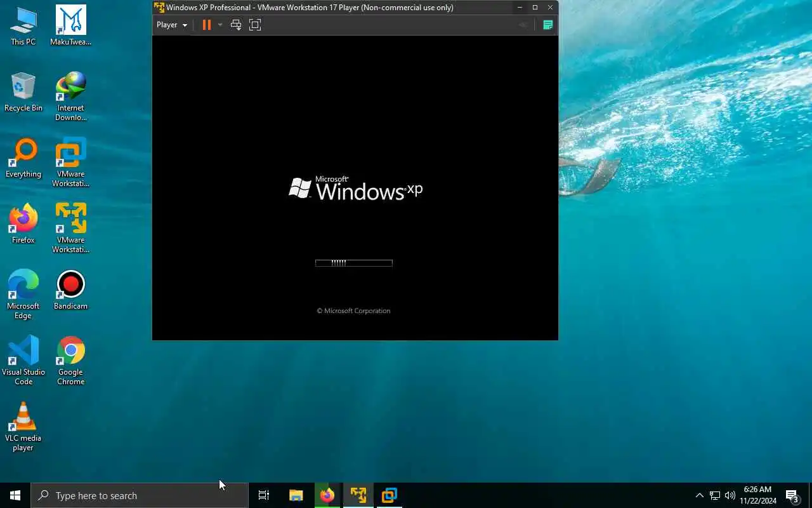This screenshot has width=812, height=508.
Task: Close the VMware Player window
Action: [x=550, y=8]
